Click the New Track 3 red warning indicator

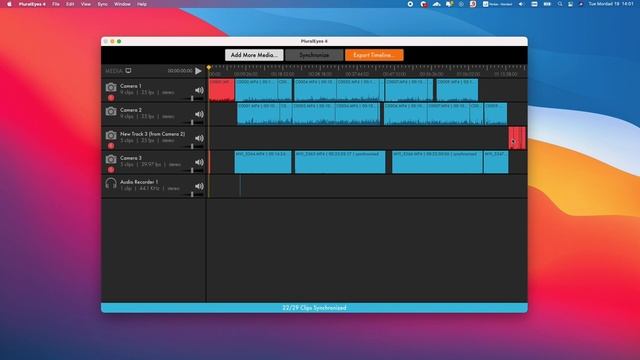pyautogui.click(x=111, y=146)
